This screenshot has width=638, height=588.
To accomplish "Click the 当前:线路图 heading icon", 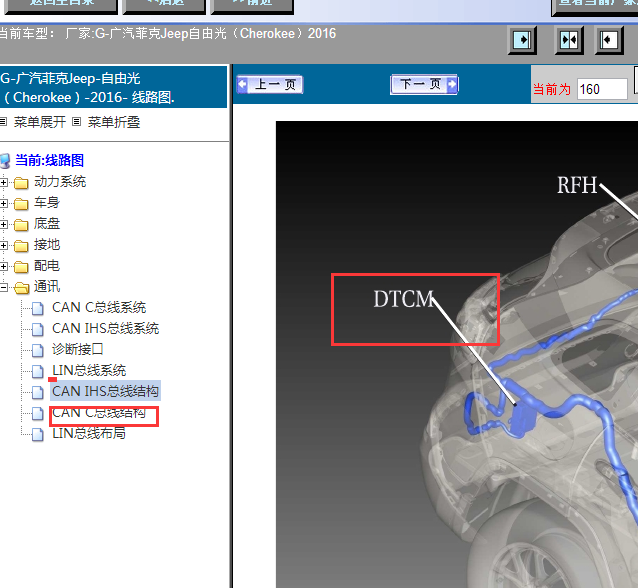I will tap(5, 161).
